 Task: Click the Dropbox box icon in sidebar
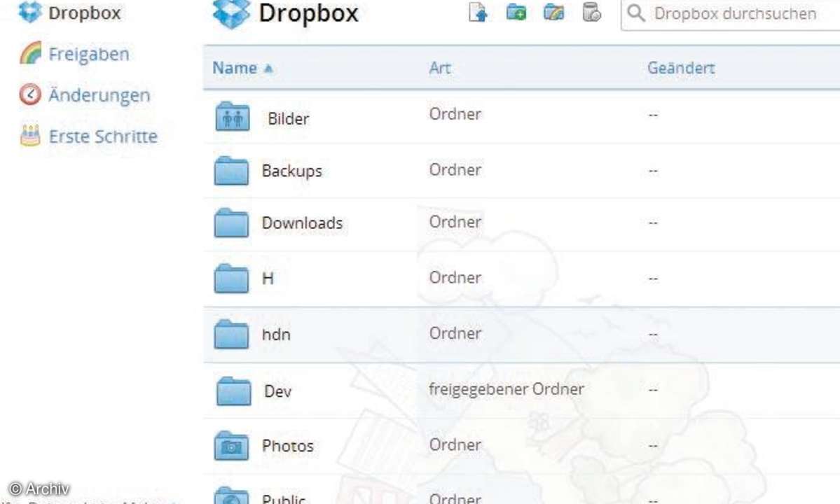30,12
